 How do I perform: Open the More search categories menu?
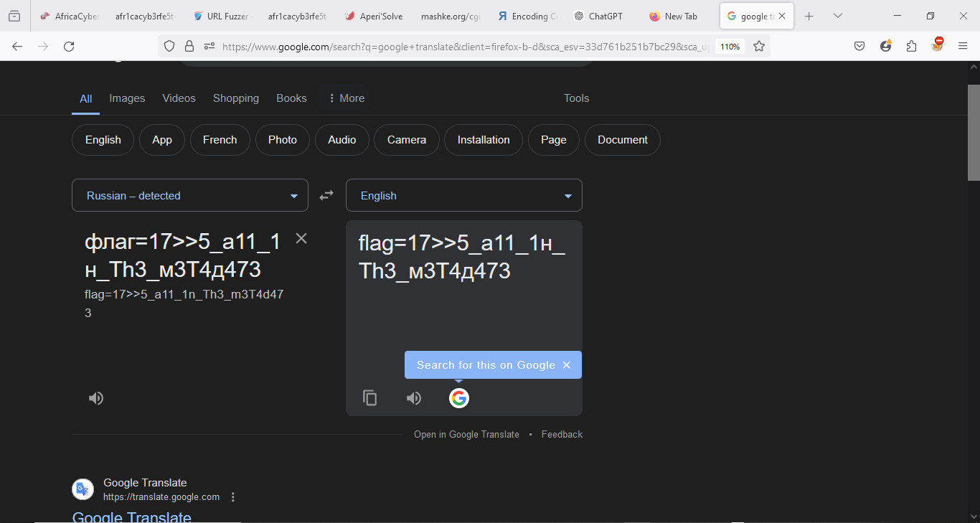pos(346,98)
